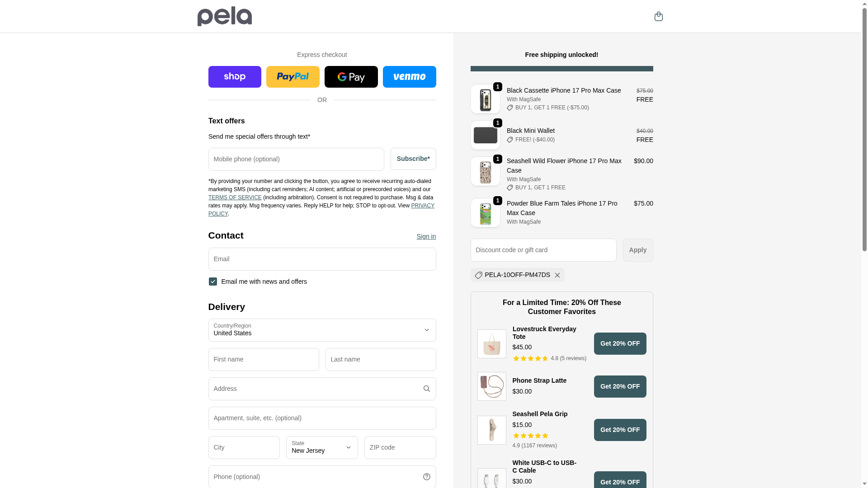
Task: Click the page vertical scrollbar
Action: point(864,136)
